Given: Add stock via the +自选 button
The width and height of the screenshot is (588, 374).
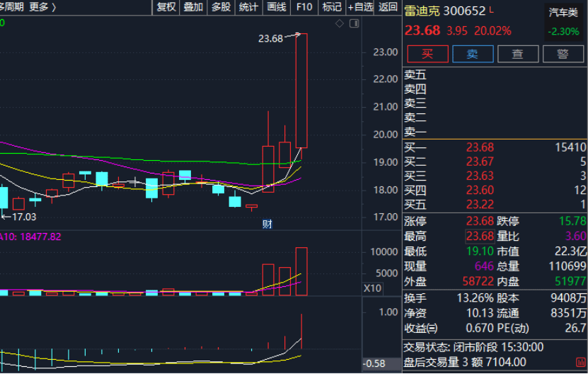Looking at the screenshot, I should click(360, 7).
